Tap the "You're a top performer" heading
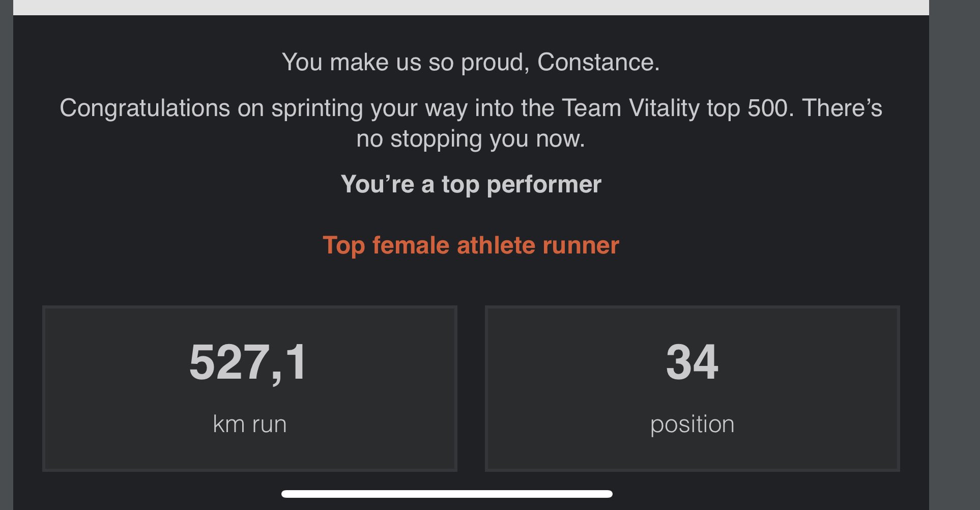 point(471,184)
